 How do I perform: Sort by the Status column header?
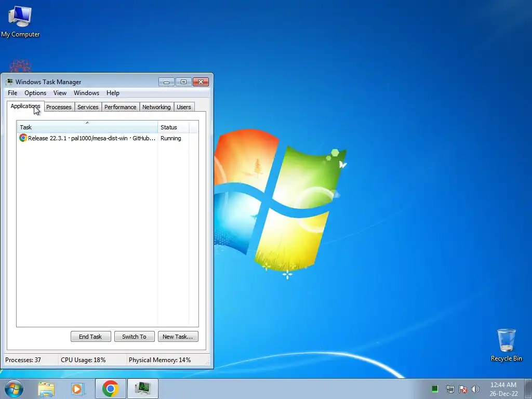[x=174, y=127]
